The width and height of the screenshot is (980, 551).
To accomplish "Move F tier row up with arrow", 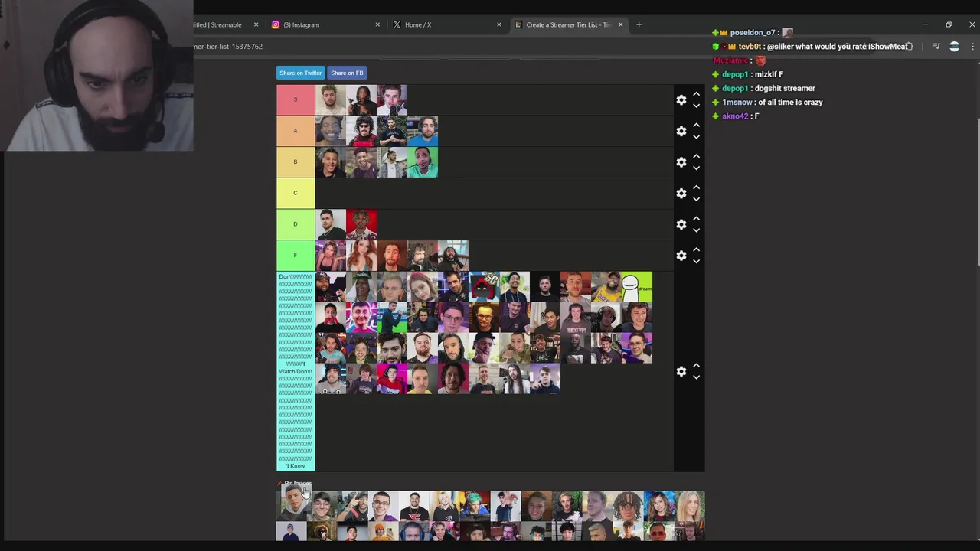I will click(696, 249).
